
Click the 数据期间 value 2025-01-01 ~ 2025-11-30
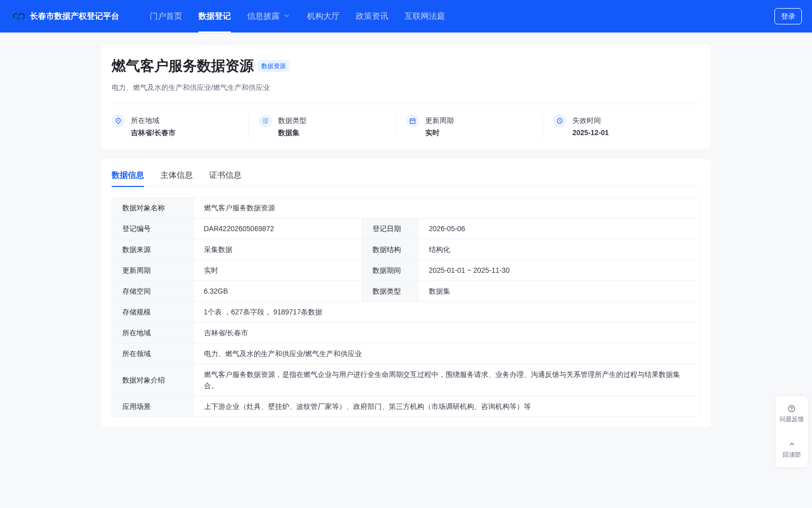pyautogui.click(x=469, y=270)
